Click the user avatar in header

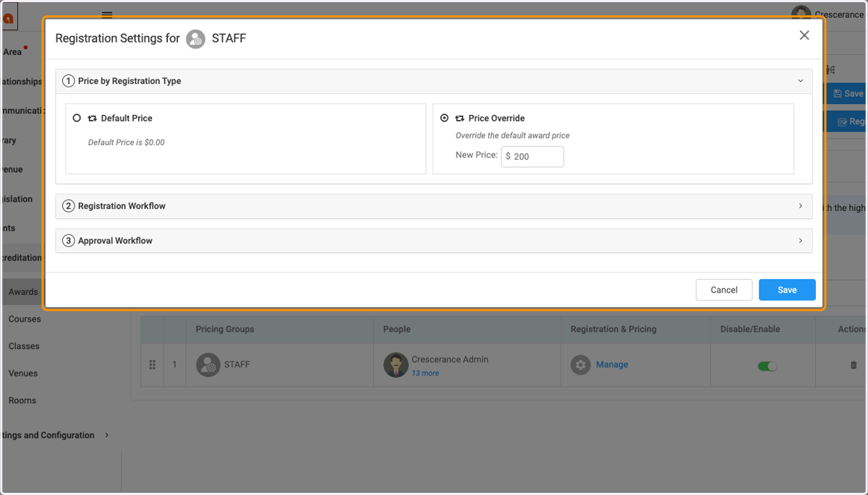coord(801,14)
